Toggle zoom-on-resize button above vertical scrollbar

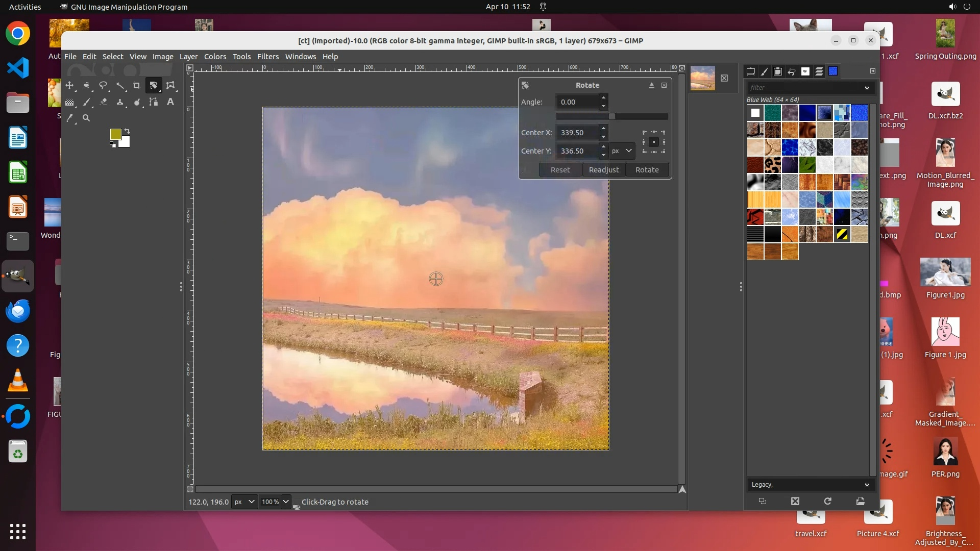[682, 68]
